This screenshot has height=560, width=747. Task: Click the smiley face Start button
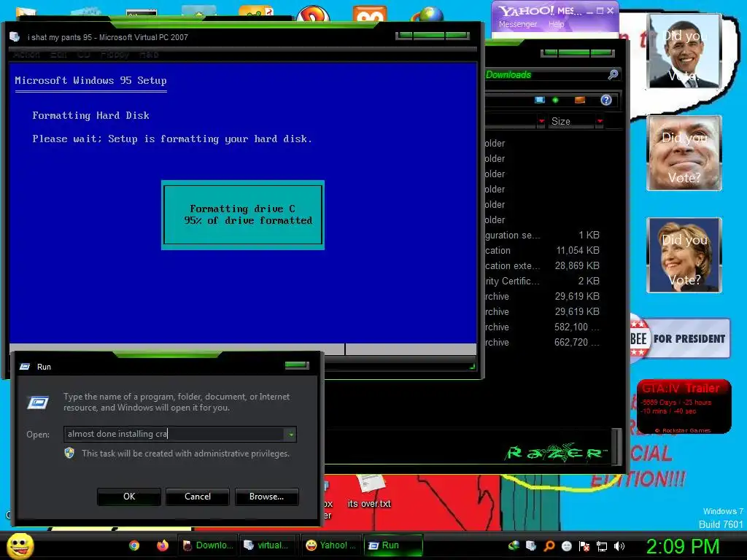pos(20,545)
